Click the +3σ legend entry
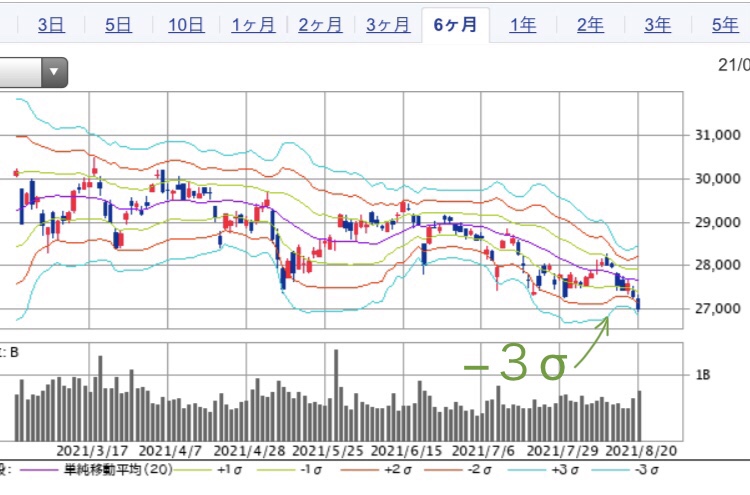 tap(565, 470)
